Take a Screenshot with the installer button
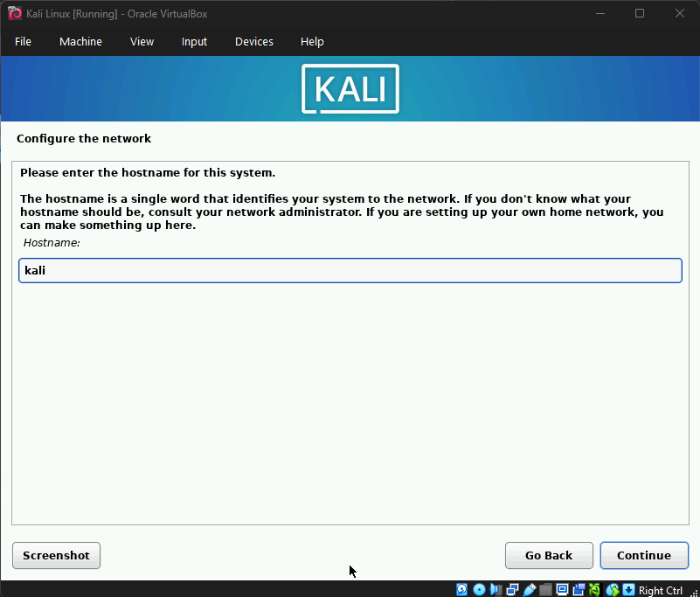This screenshot has height=597, width=700. coord(56,555)
